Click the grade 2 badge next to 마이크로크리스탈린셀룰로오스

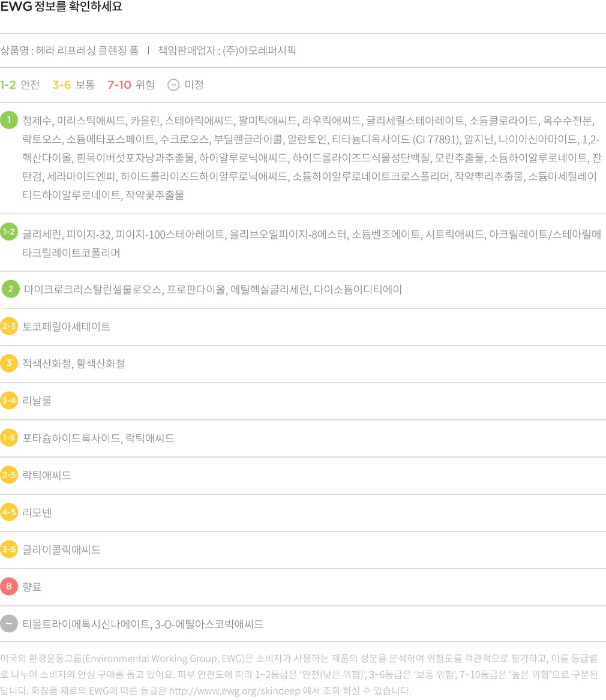11,289
